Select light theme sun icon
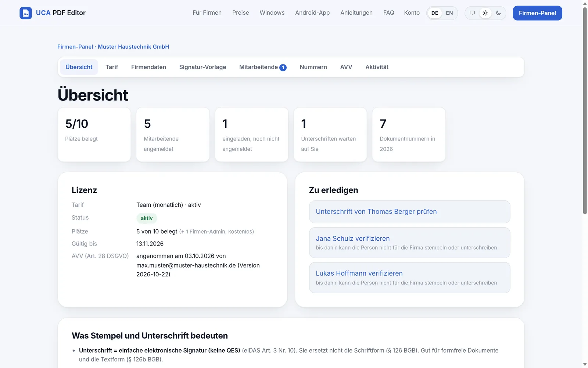 pyautogui.click(x=485, y=13)
